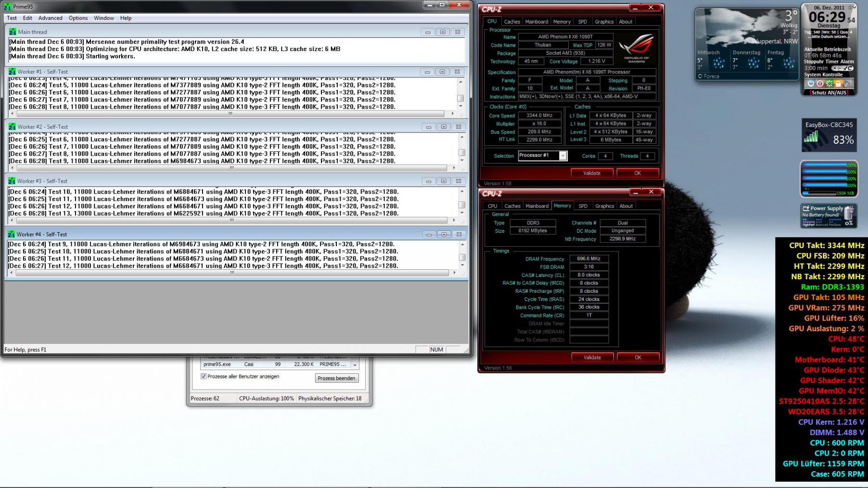The height and width of the screenshot is (488, 868).
Task: Click OK in the CPU-Z memory timings window
Action: tap(638, 357)
